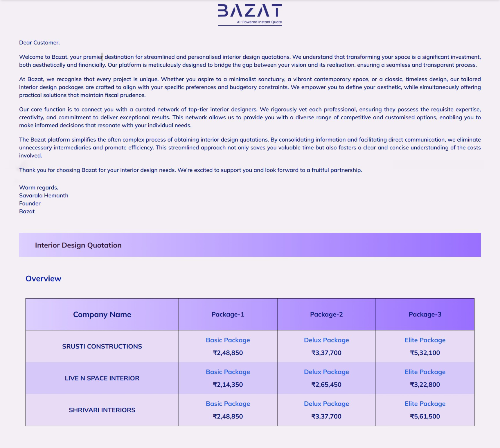This screenshot has height=448, width=500.
Task: Click the paragraph starting "At Bazat, we recognise"
Action: [x=250, y=87]
